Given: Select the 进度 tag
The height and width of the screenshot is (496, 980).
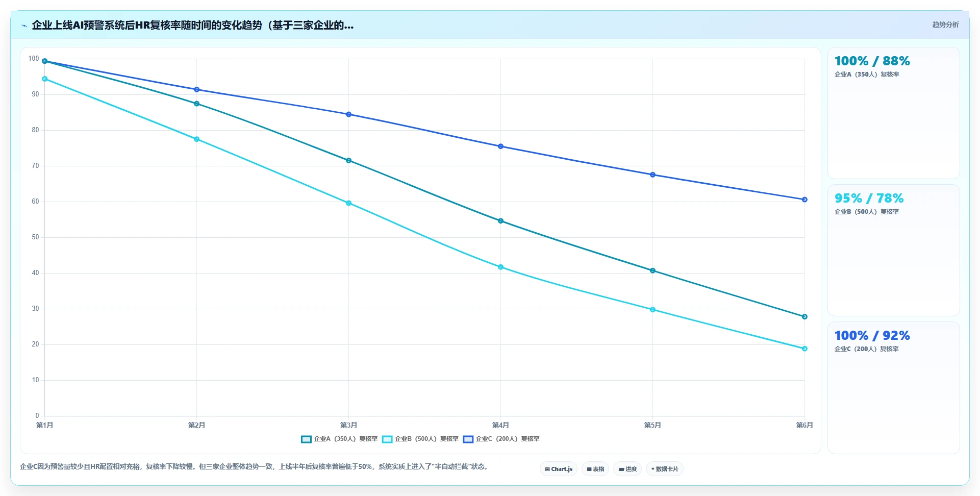Looking at the screenshot, I should pyautogui.click(x=627, y=469).
